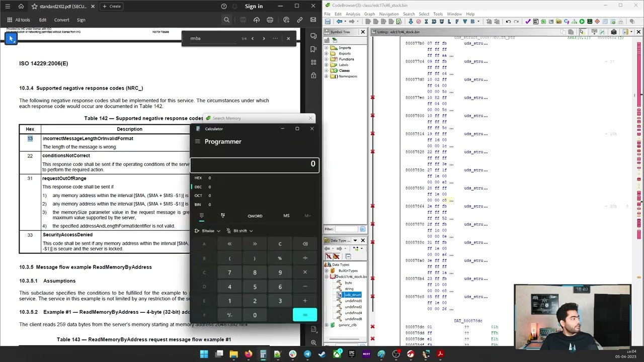Click the Create button in Acrobat

pos(111,6)
